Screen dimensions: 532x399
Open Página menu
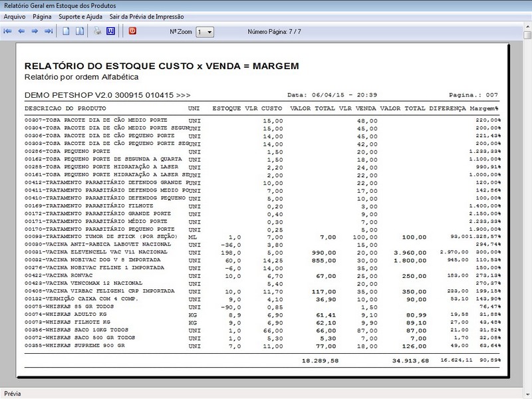[42, 17]
